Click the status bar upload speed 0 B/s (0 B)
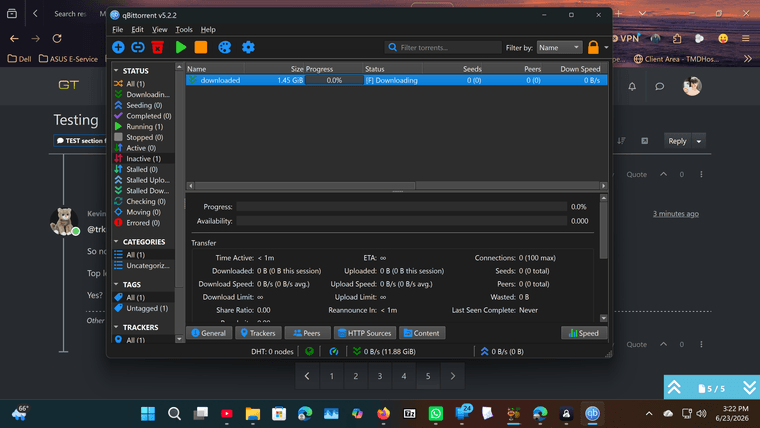The height and width of the screenshot is (428, 760). (502, 351)
